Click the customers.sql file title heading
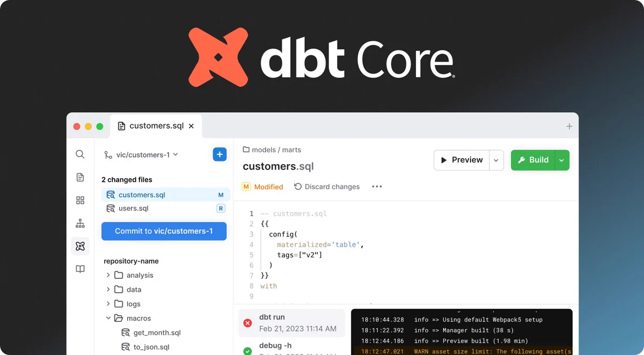Screen dimensions: 644x355 (278, 167)
